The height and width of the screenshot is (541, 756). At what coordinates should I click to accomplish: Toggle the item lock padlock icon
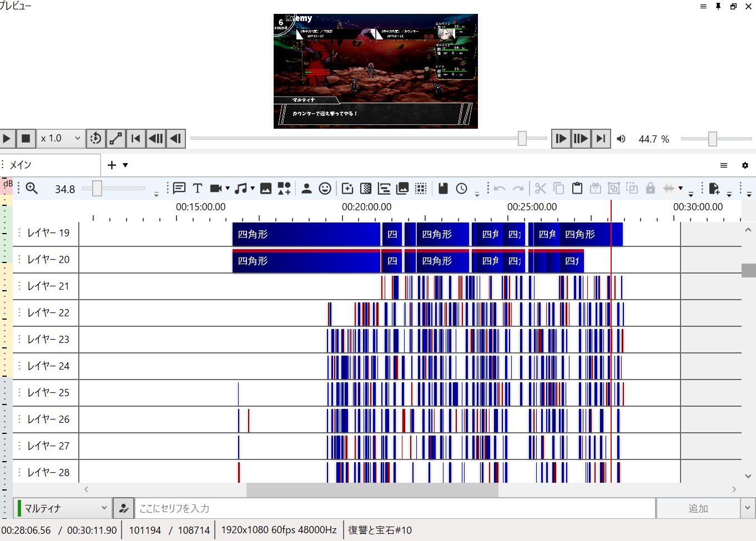(651, 189)
